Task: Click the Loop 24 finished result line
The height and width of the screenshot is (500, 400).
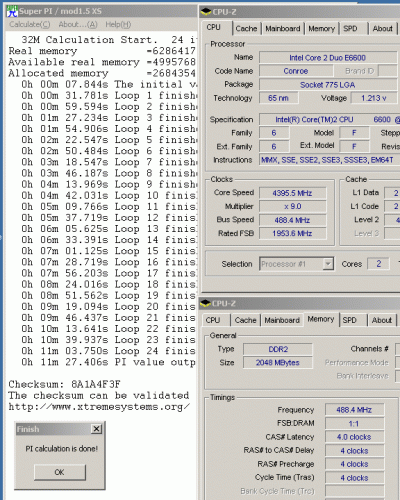Action: point(109,351)
